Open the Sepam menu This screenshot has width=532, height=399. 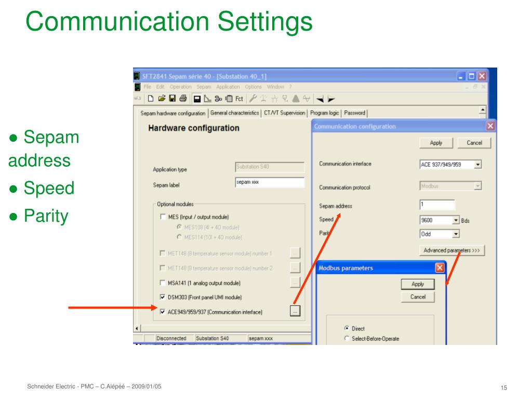(204, 87)
